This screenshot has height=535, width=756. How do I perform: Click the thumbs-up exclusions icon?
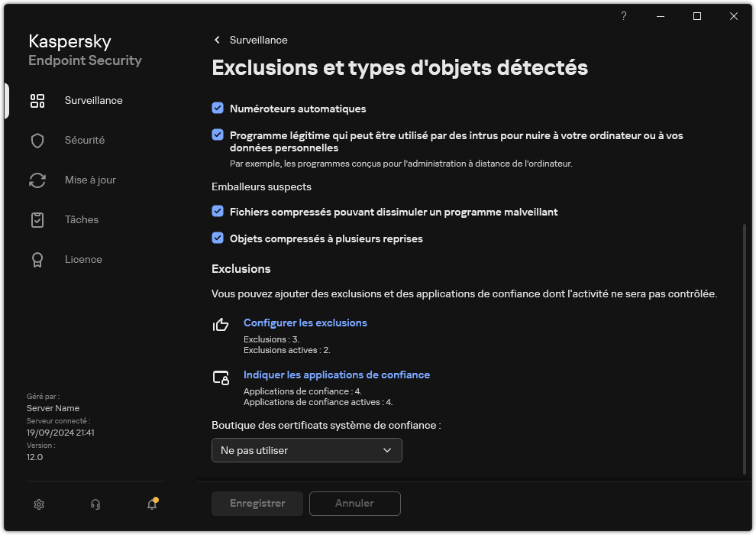(221, 326)
